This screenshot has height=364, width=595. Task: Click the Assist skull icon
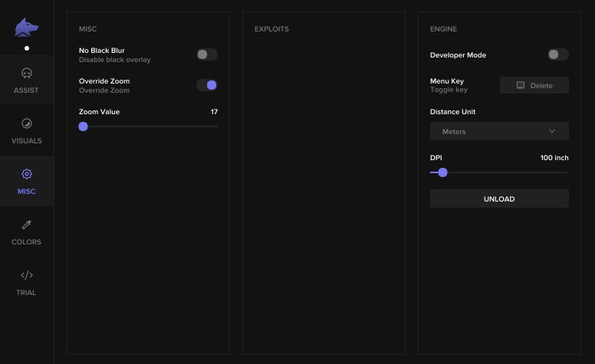point(27,74)
